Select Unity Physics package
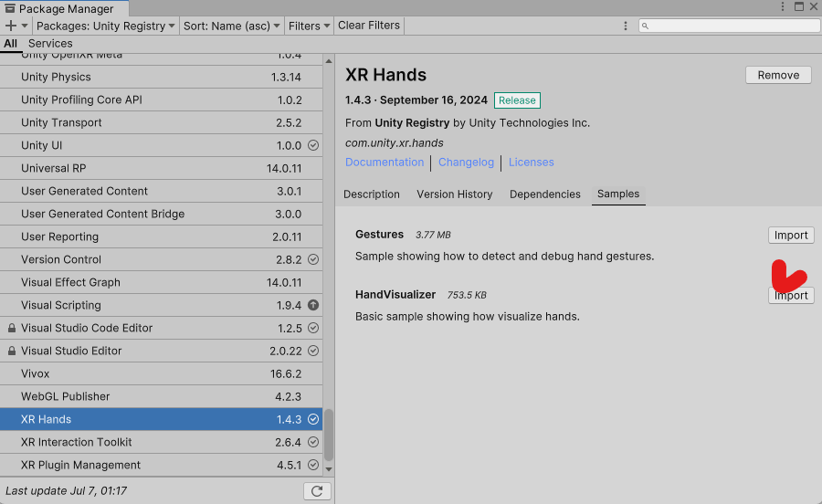The height and width of the screenshot is (504, 822). [161, 77]
